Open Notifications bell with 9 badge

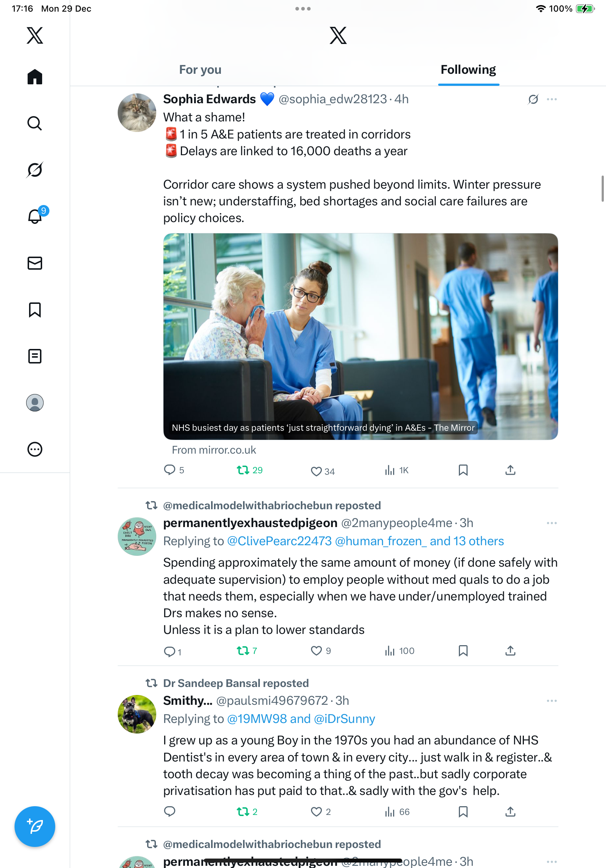tap(35, 216)
